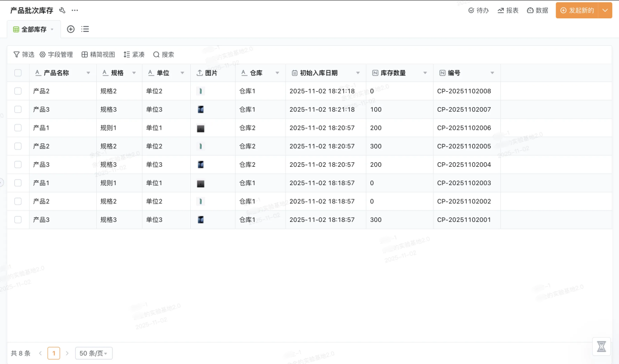Open product image thumbnail for CP-20251102006
This screenshot has width=619, height=364.
201,128
